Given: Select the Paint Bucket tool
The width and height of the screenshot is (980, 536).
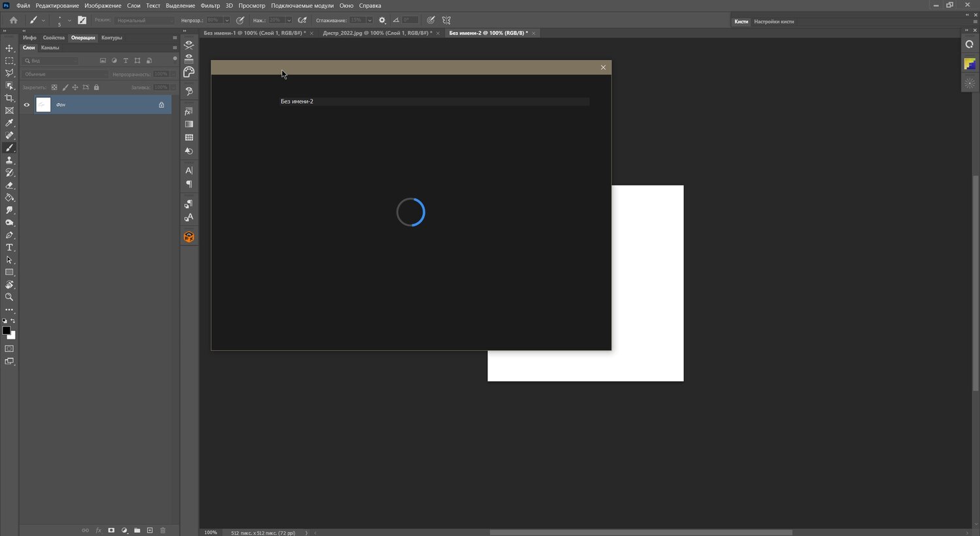Looking at the screenshot, I should point(9,198).
